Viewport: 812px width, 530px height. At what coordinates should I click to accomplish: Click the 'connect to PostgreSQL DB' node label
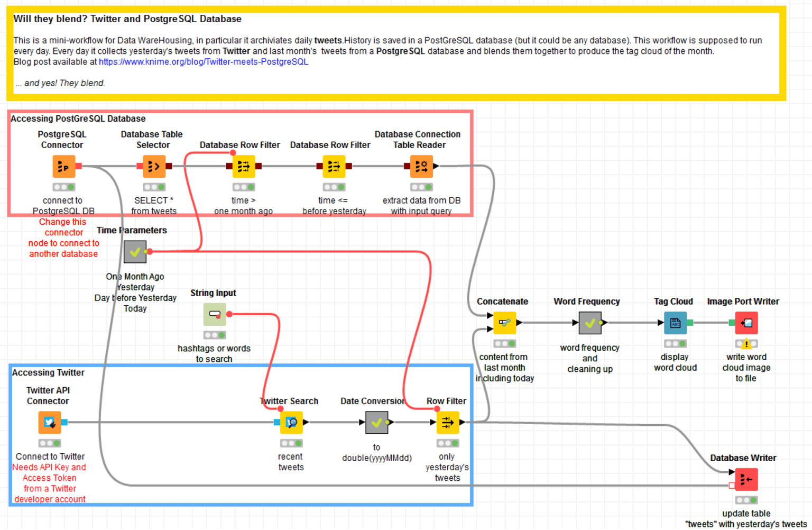coord(63,206)
